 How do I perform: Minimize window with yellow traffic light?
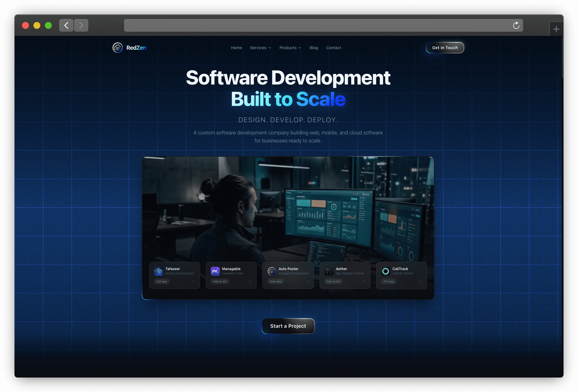(x=37, y=25)
